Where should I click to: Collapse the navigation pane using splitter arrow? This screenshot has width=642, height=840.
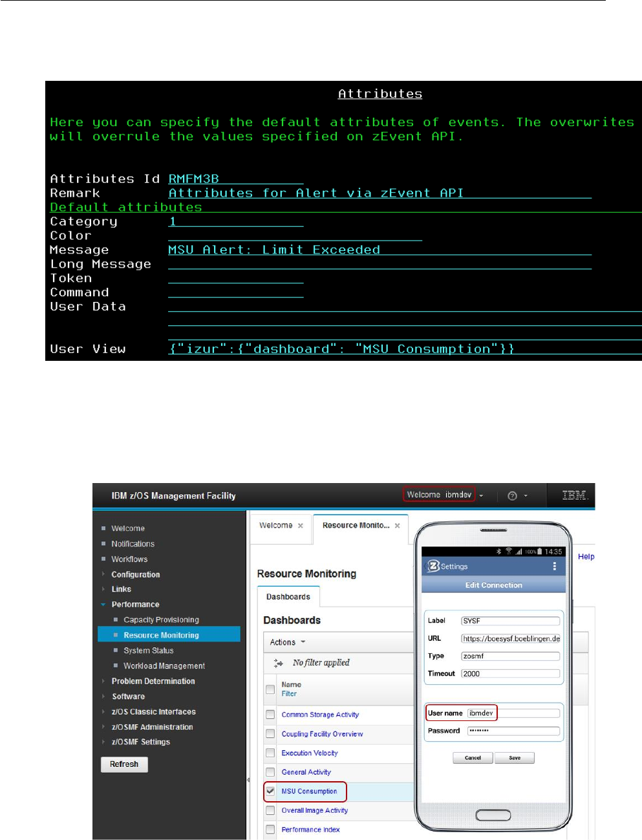(248, 780)
